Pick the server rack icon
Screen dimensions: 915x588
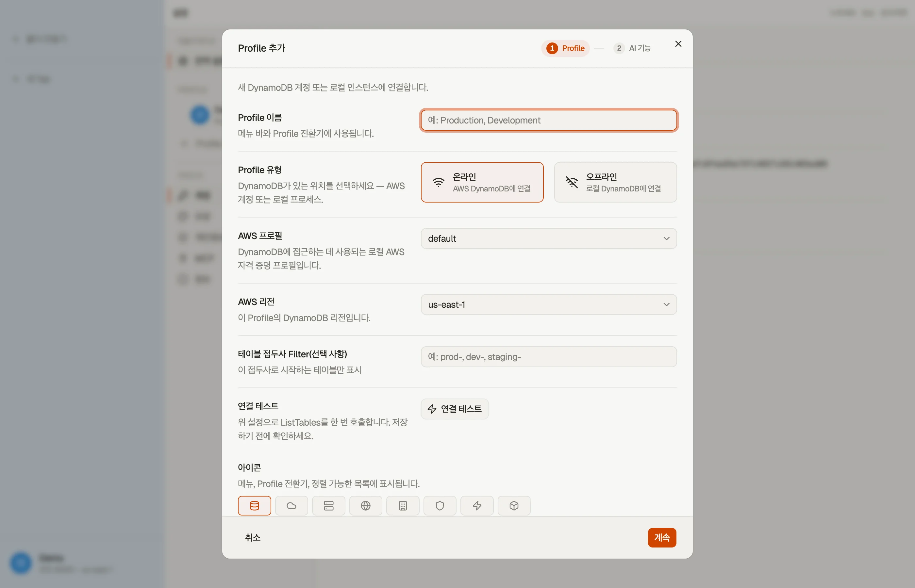click(328, 506)
